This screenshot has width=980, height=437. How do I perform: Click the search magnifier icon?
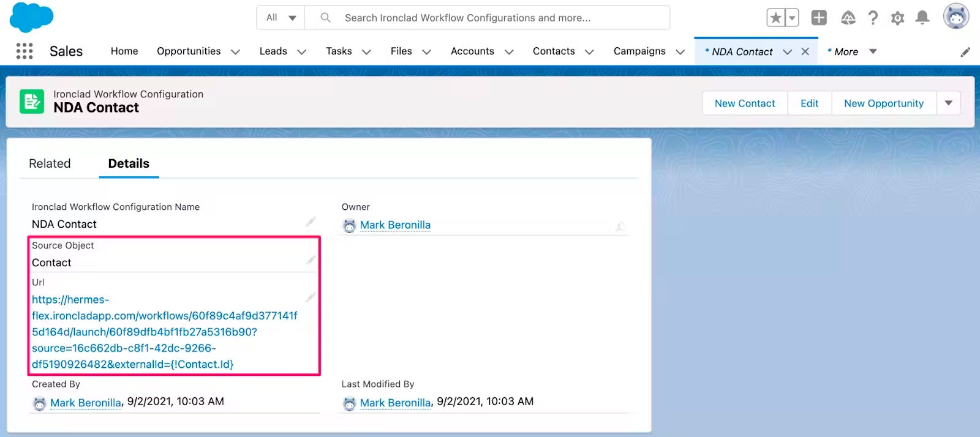(x=326, y=18)
